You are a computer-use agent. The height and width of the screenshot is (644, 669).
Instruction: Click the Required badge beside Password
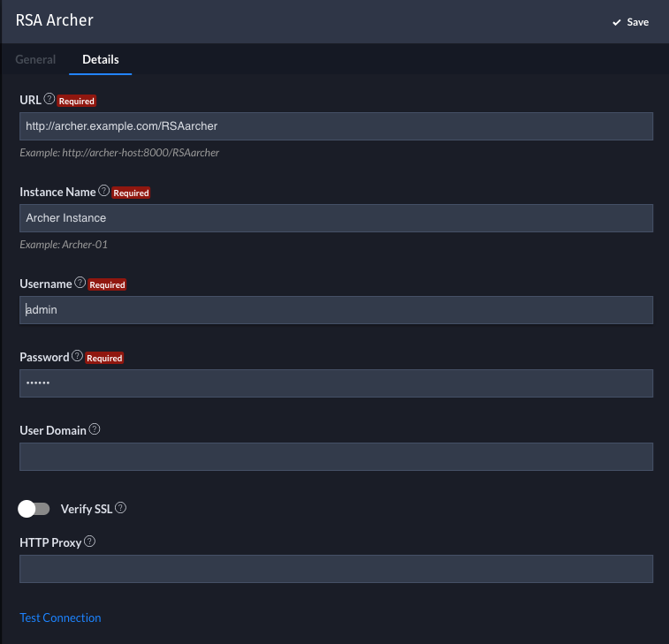tap(104, 358)
